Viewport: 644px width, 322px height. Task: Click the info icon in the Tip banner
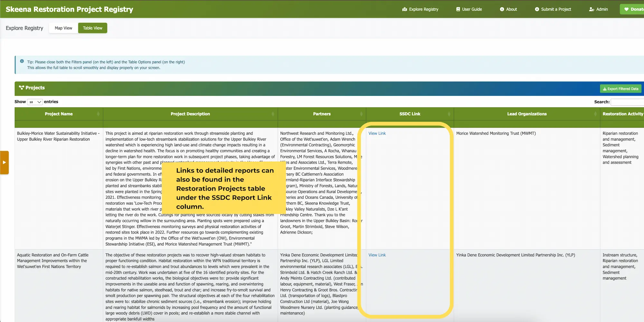point(22,61)
